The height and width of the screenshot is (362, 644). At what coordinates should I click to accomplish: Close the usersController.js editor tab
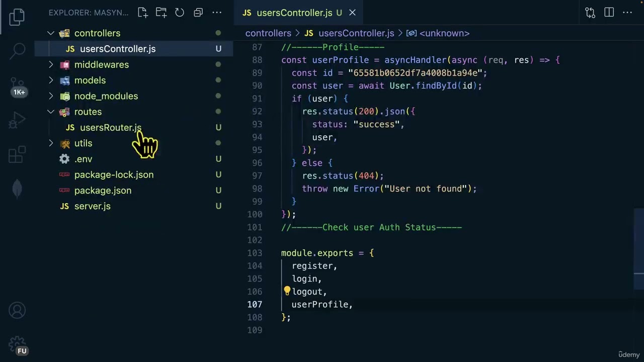tap(352, 13)
